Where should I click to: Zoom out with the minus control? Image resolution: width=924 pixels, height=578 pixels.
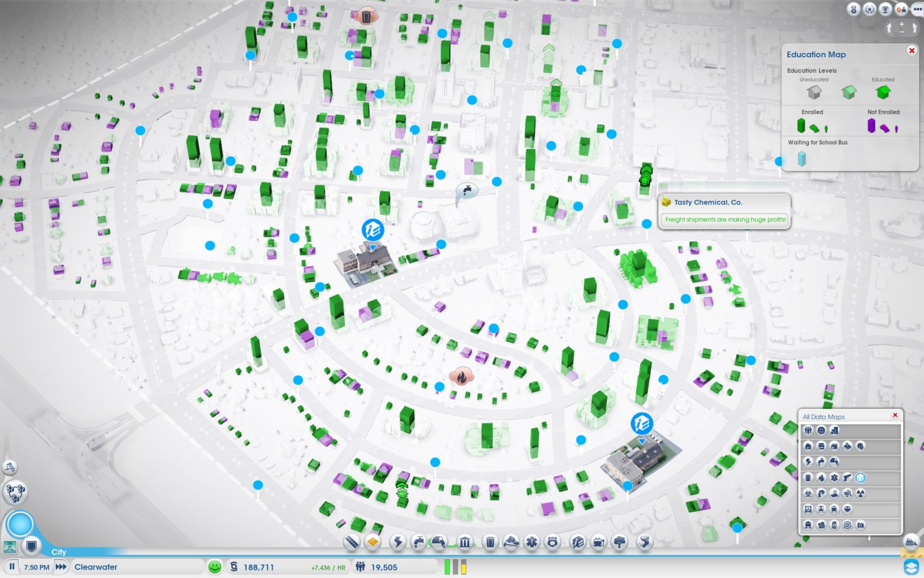902,32
